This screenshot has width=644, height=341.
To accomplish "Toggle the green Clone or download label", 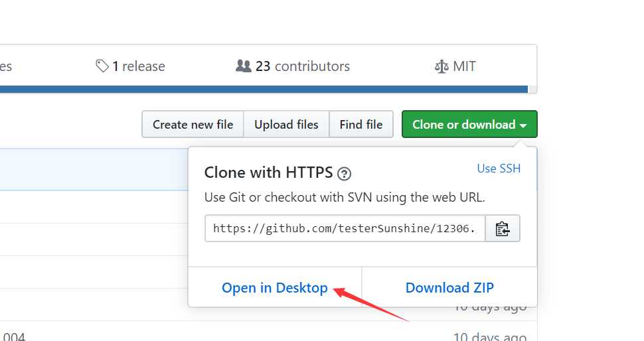I will pos(463,124).
